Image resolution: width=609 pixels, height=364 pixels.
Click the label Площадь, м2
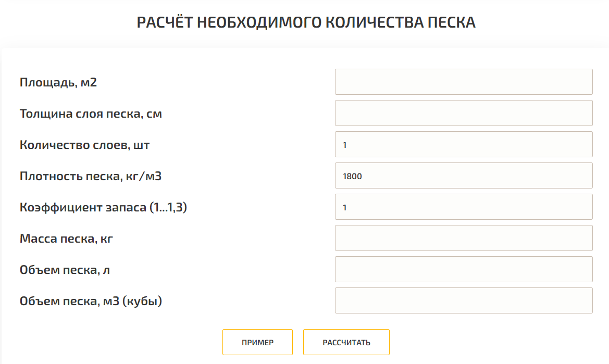tap(58, 82)
